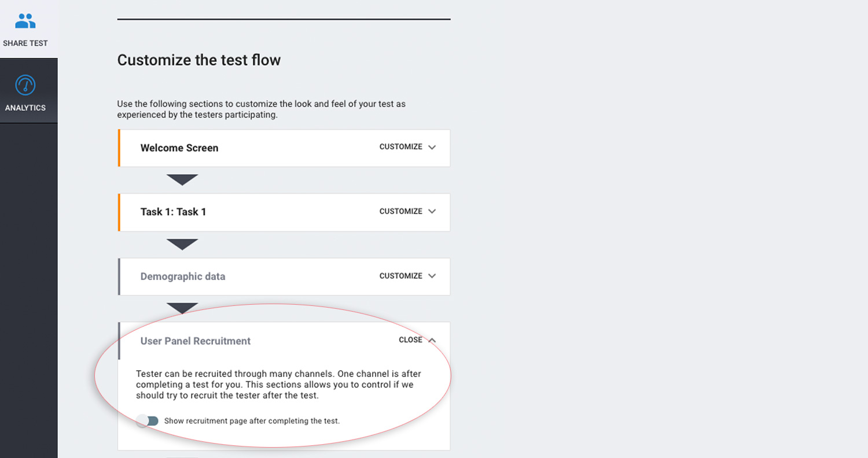Select the SHARE TEST sidebar label

point(25,43)
